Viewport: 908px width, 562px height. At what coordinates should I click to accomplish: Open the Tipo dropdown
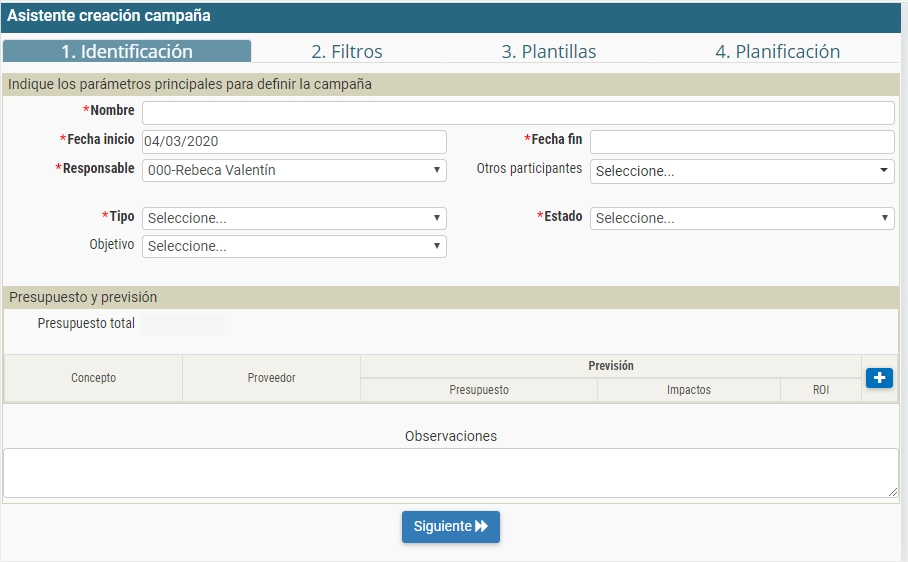point(294,218)
